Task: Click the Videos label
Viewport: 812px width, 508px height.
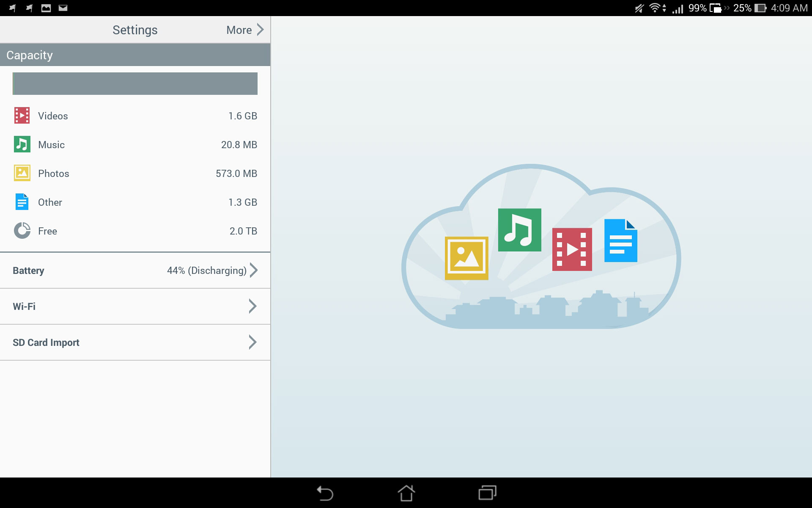Action: [53, 116]
